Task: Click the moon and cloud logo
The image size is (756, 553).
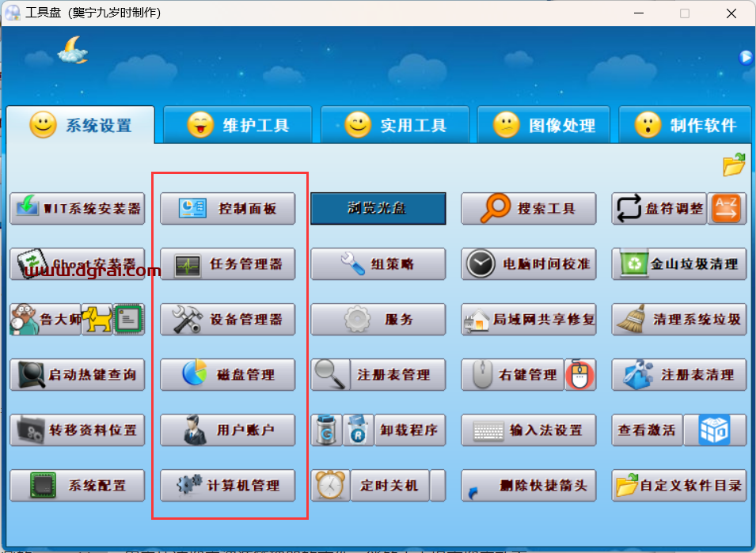Action: 73,50
